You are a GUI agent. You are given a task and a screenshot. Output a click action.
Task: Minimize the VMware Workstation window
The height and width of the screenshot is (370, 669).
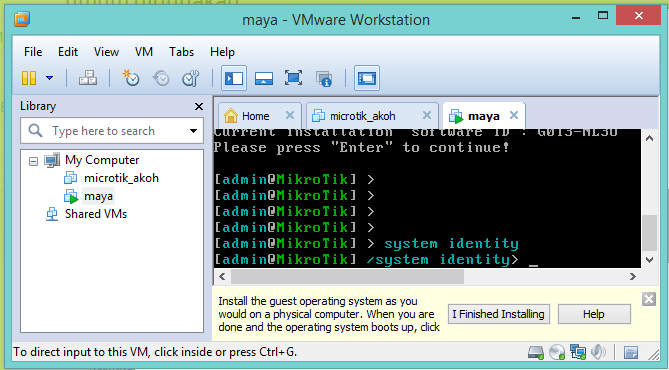click(x=576, y=17)
